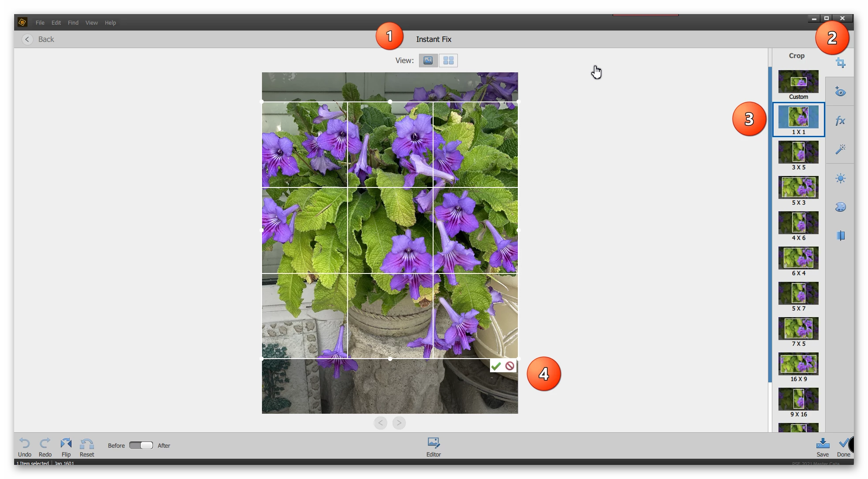Image resolution: width=868 pixels, height=479 pixels.
Task: Open the Light sun adjustment
Action: pyautogui.click(x=840, y=179)
